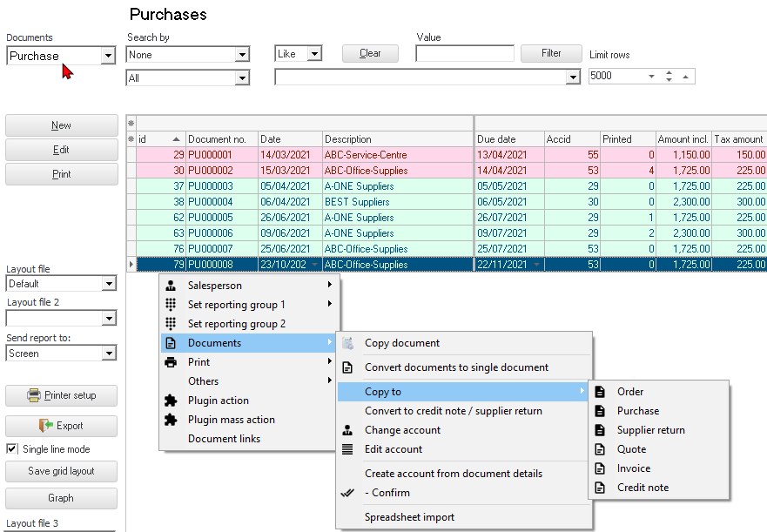Click the puzzle icon beside Plugin action
767x532 pixels.
(x=172, y=401)
